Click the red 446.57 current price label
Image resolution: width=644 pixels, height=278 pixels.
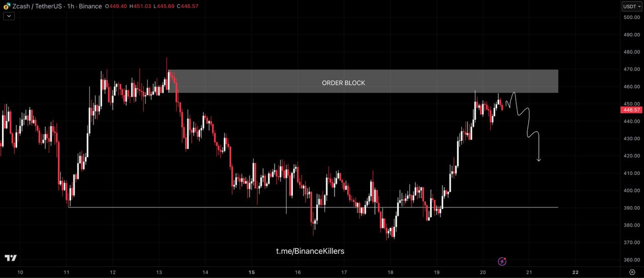pos(631,110)
